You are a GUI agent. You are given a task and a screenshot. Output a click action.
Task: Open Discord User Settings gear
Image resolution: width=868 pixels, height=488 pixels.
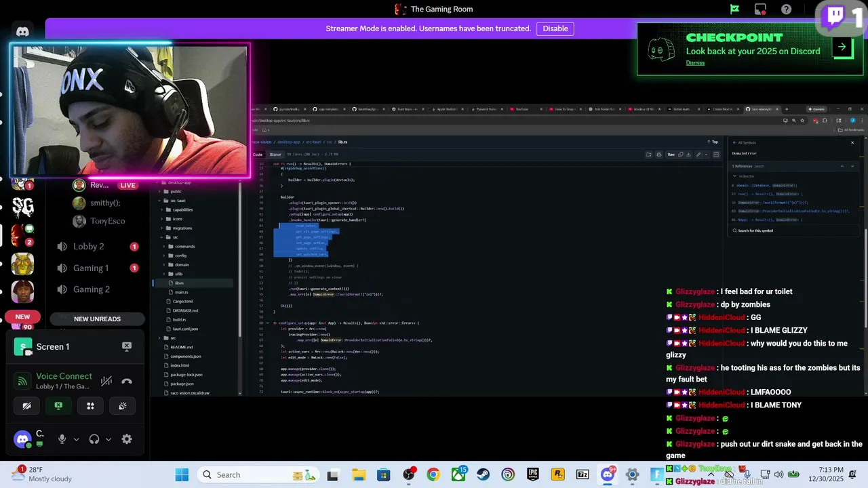tap(127, 439)
